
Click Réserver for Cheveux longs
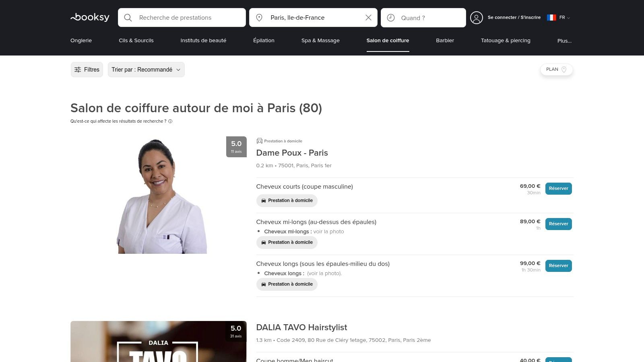click(x=558, y=266)
